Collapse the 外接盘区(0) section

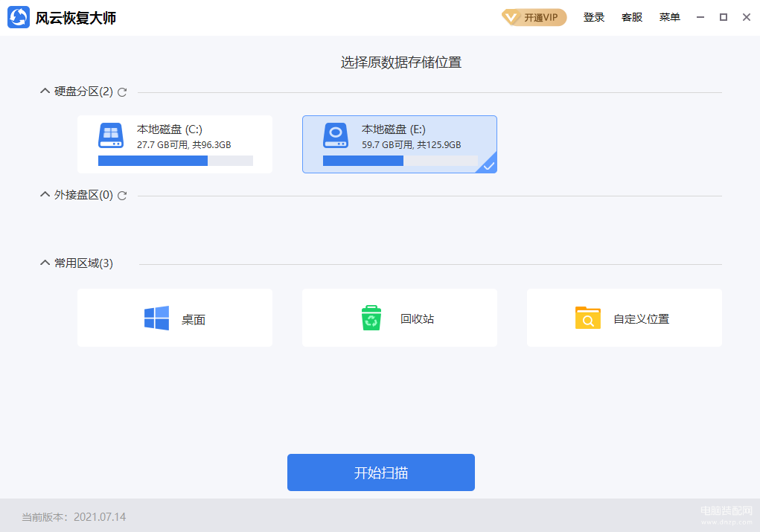coord(45,194)
